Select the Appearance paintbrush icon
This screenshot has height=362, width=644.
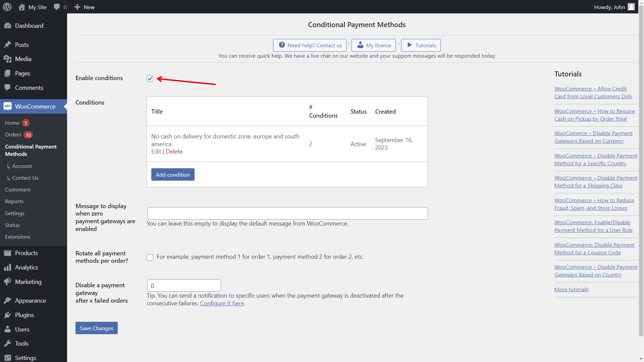[x=8, y=300]
